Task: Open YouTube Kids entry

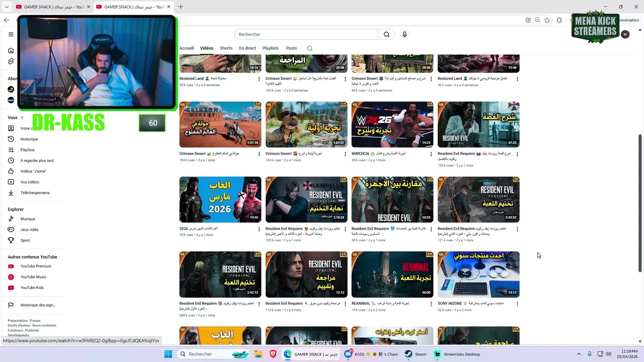Action: click(x=32, y=288)
